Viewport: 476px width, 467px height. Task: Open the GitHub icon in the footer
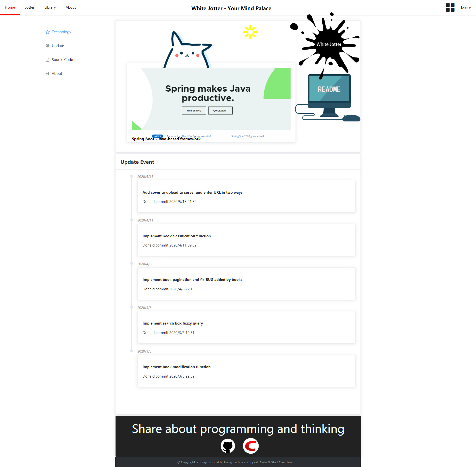228,446
